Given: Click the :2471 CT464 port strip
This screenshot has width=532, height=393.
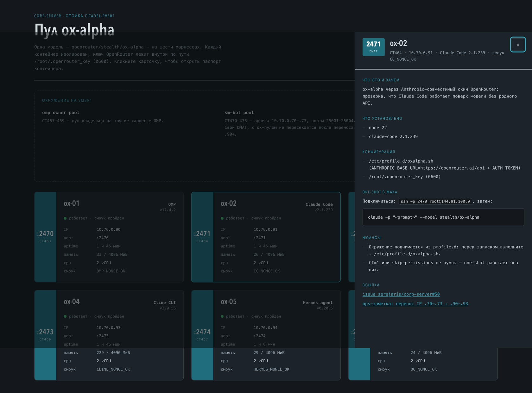Looking at the screenshot, I should click(202, 237).
